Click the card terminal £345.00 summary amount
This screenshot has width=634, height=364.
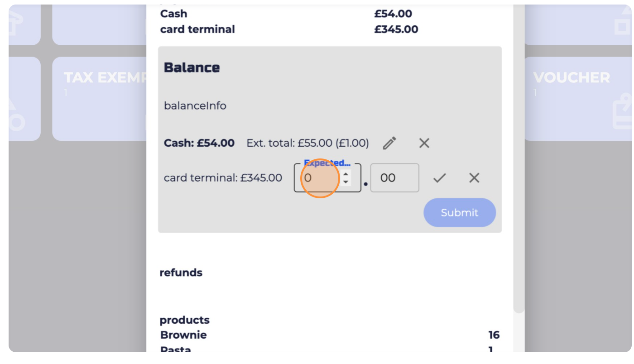396,29
